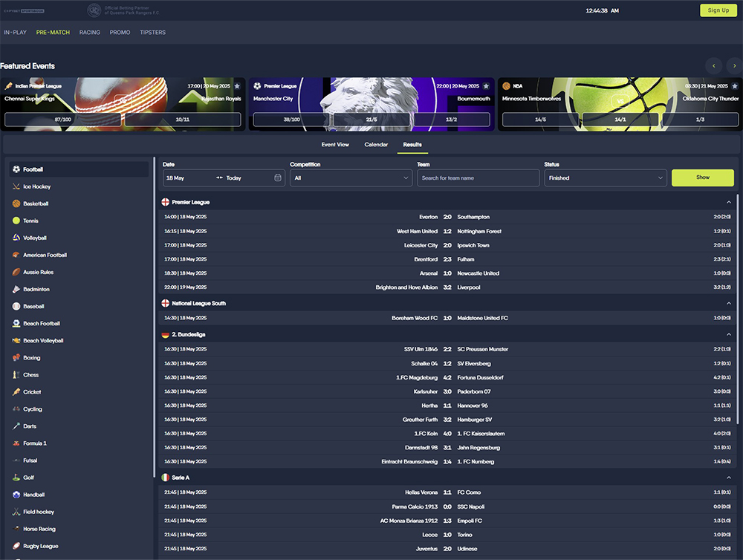Open the IN-PLAY menu item
The width and height of the screenshot is (743, 560).
(15, 32)
